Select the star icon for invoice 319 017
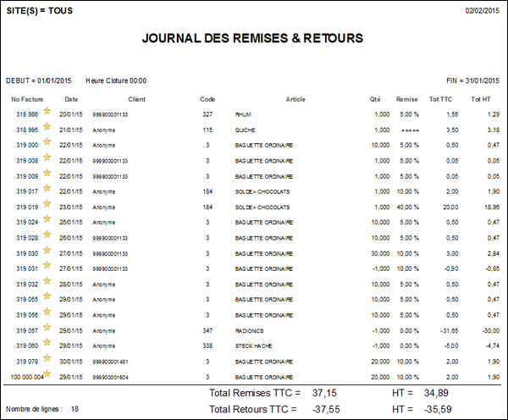This screenshot has height=420, width=508. tap(47, 191)
